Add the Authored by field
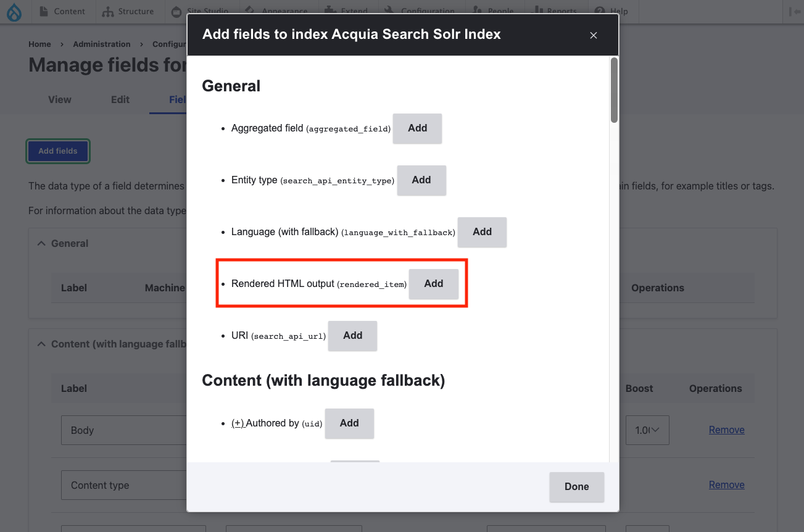804x532 pixels. click(349, 423)
